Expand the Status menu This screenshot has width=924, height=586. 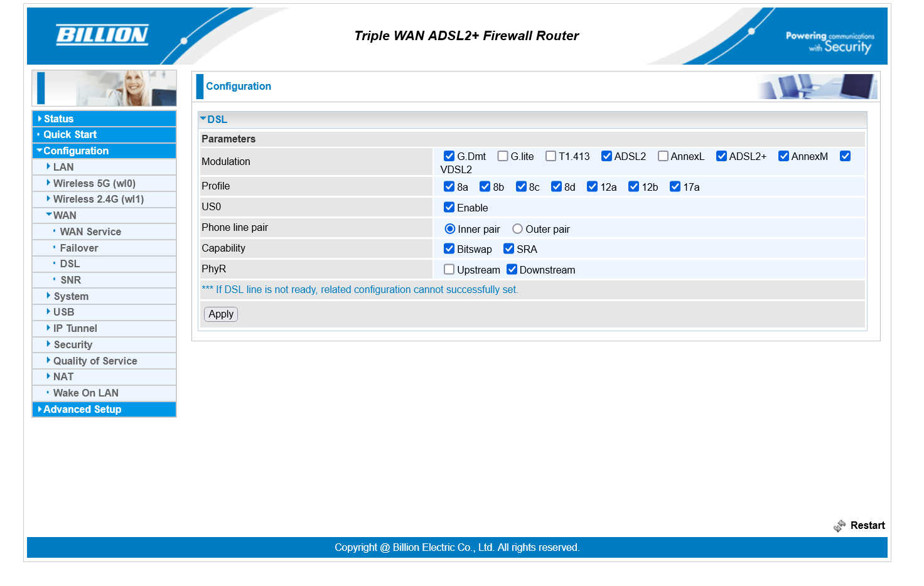tap(58, 119)
